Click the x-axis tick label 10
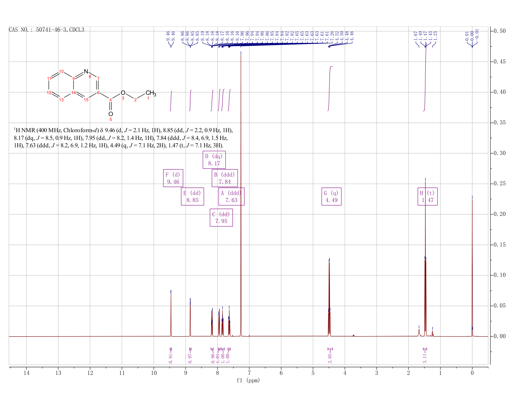Screen dimensions: 532x411 154,373
